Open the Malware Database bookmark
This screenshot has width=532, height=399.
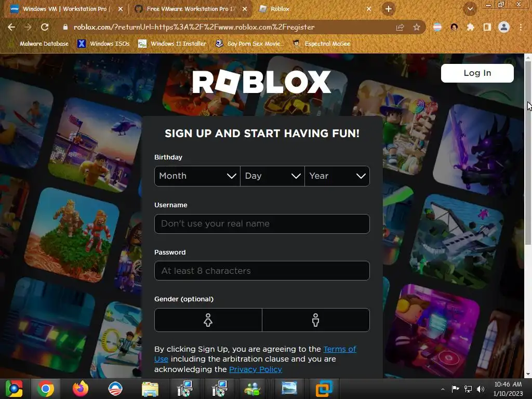point(39,44)
